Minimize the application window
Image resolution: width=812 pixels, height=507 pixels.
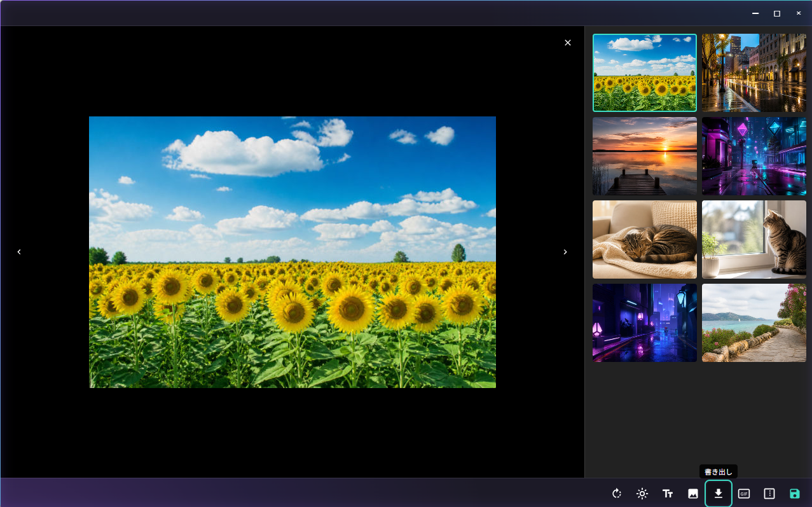point(755,13)
